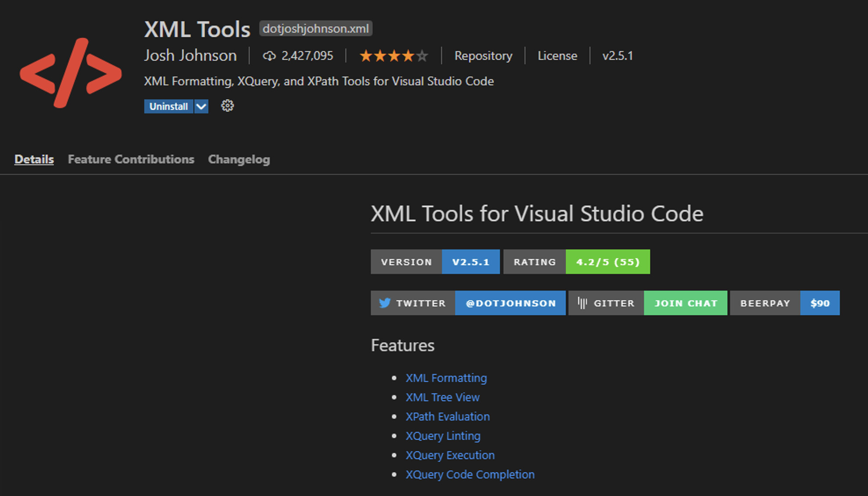Click the Twitter bird badge icon

coord(385,303)
